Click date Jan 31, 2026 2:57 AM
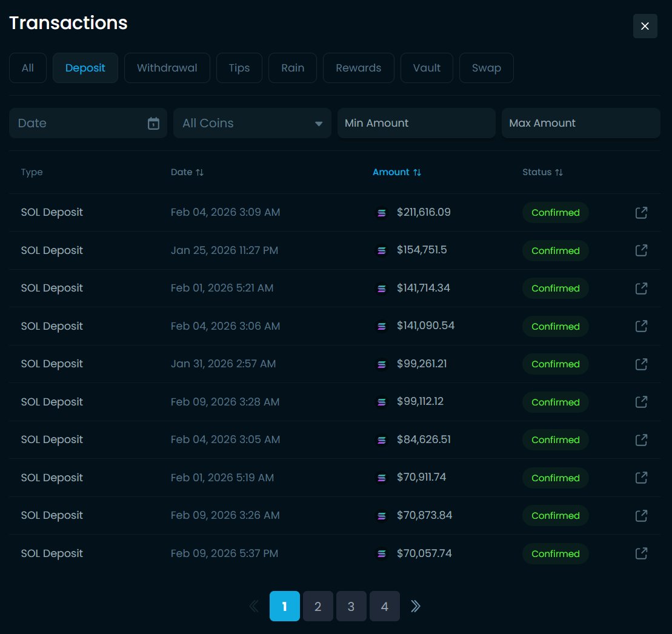Screen dimensions: 672x634 click(x=223, y=364)
